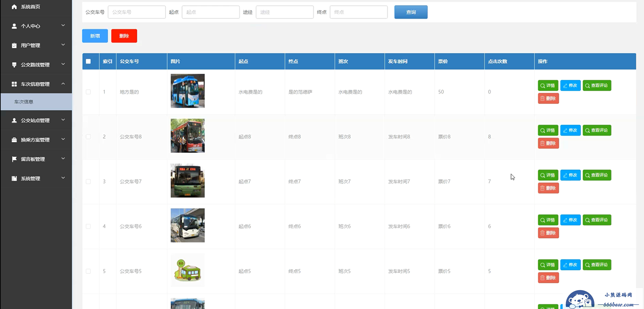Collapse the 车次信息管理 chevron
This screenshot has height=309, width=644.
63,84
